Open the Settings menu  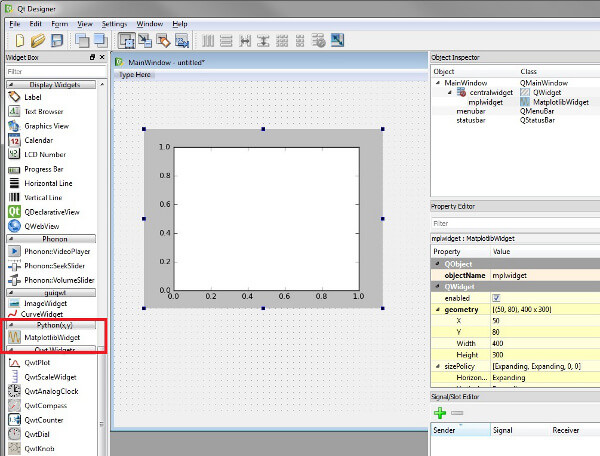(114, 22)
